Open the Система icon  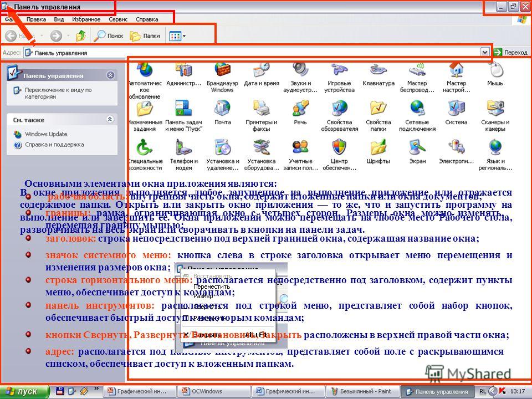[456, 109]
